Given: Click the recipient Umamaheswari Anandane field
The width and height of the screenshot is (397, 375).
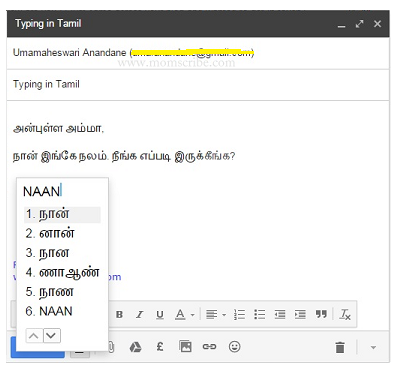Looking at the screenshot, I should 198,53.
